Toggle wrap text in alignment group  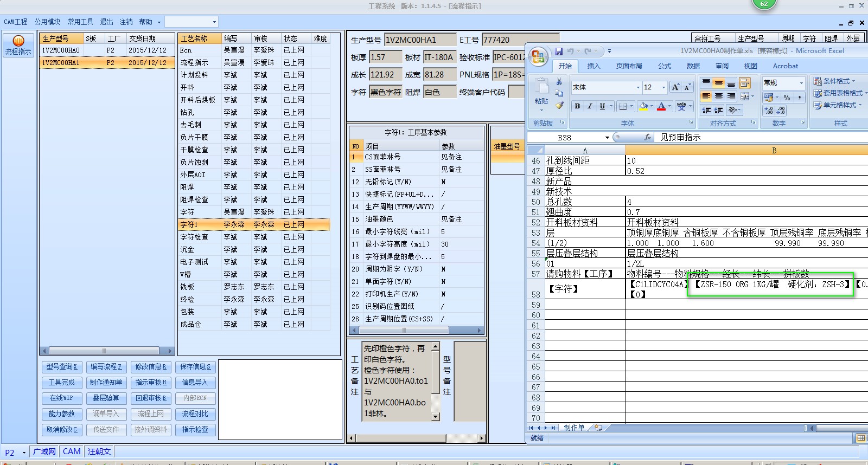[745, 83]
